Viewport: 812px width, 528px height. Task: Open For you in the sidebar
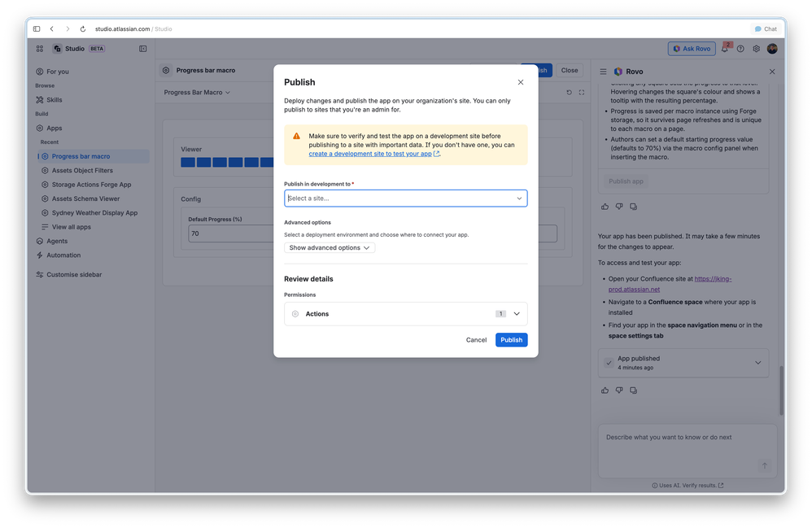(58, 72)
